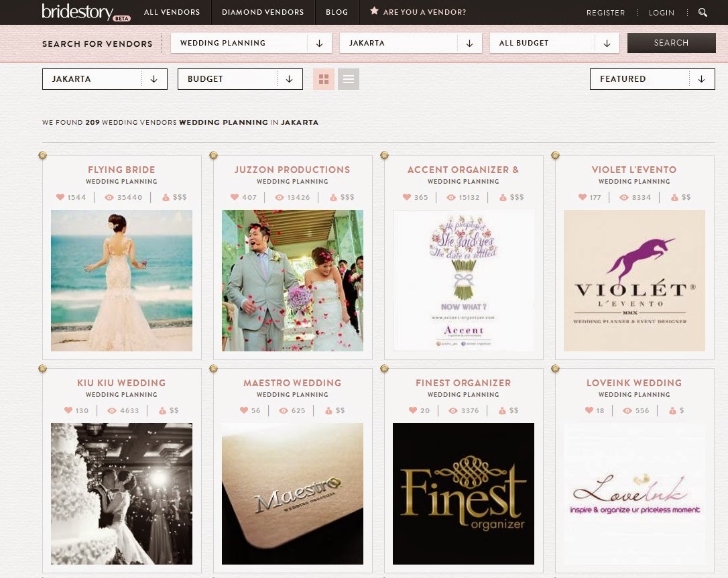The width and height of the screenshot is (728, 578).
Task: Open Maestro embossed card image
Action: click(292, 494)
